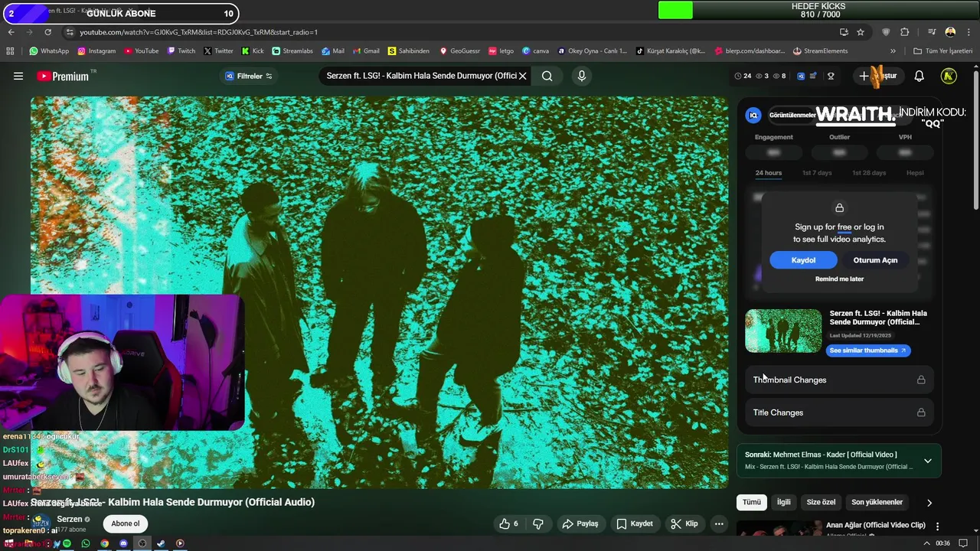Dislike the video with thumbs down
Image resolution: width=980 pixels, height=551 pixels.
coord(538,523)
